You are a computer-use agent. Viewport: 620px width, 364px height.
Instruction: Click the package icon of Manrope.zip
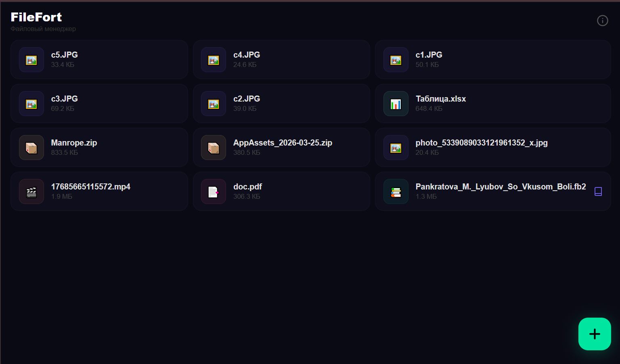31,148
